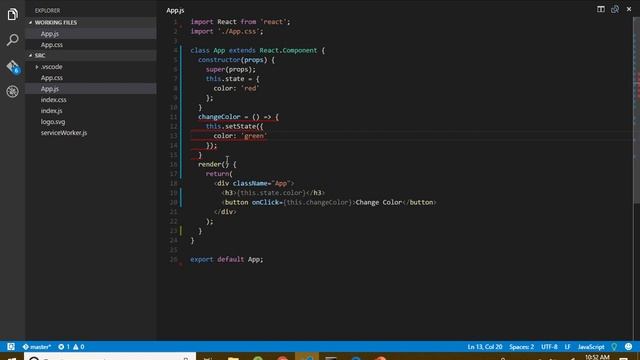Click the App.js editor title tab
The image size is (640, 360).
click(175, 11)
